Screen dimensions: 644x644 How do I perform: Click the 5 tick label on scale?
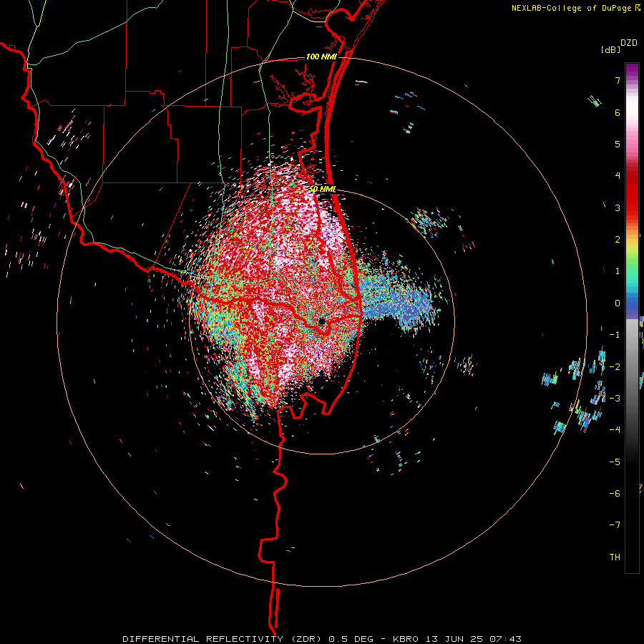(x=618, y=144)
